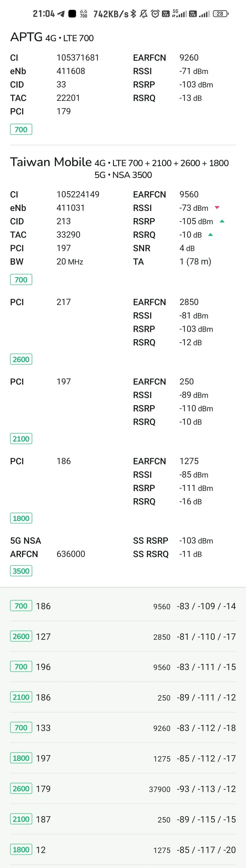Select neighbor cell row 2600 PCI 127
Screen dimensions: 246x868
click(x=123, y=636)
